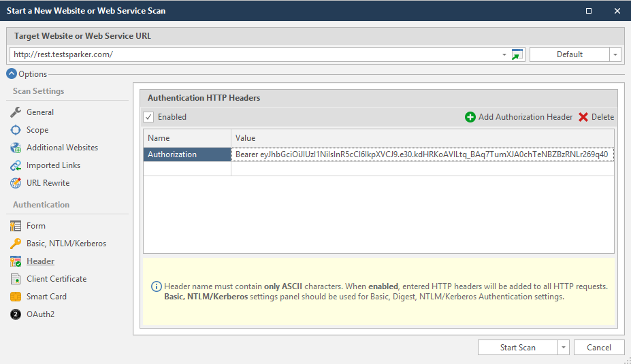Collapse the Options section

(x=12, y=73)
